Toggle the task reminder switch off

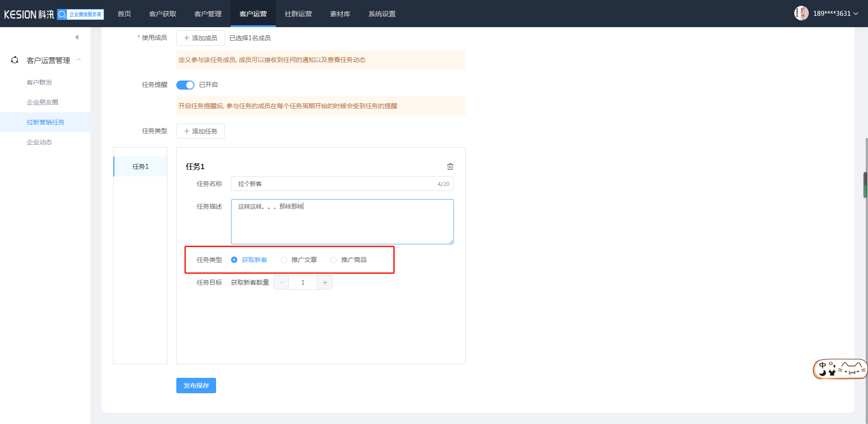(185, 85)
